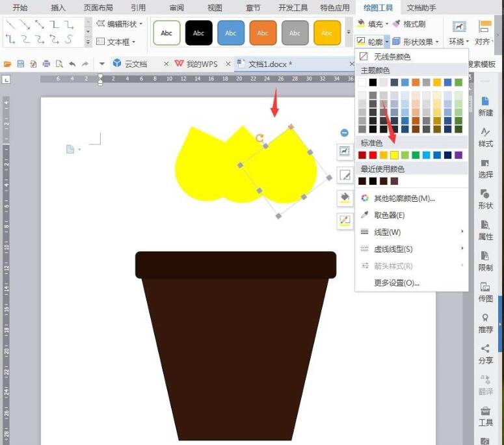Apply gray Abc shape style
This screenshot has height=445, width=504.
(x=295, y=33)
